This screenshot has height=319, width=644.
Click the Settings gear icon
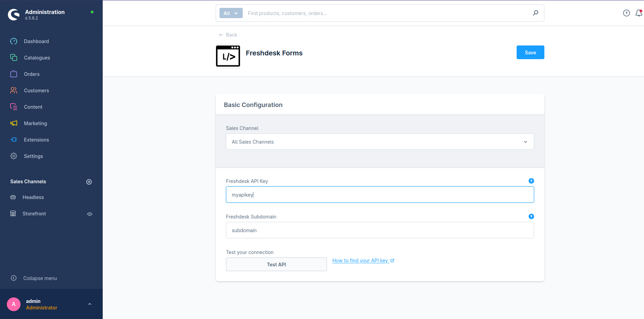pos(14,156)
